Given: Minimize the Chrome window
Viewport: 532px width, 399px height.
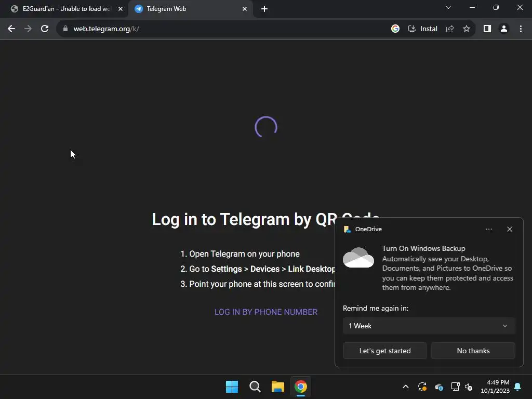Looking at the screenshot, I should point(472,7).
